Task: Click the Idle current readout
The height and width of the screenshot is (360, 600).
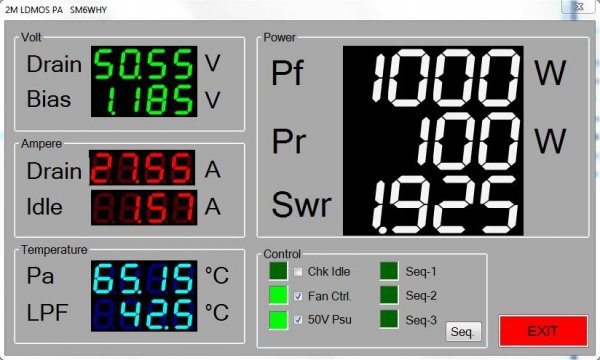Action: click(x=144, y=207)
